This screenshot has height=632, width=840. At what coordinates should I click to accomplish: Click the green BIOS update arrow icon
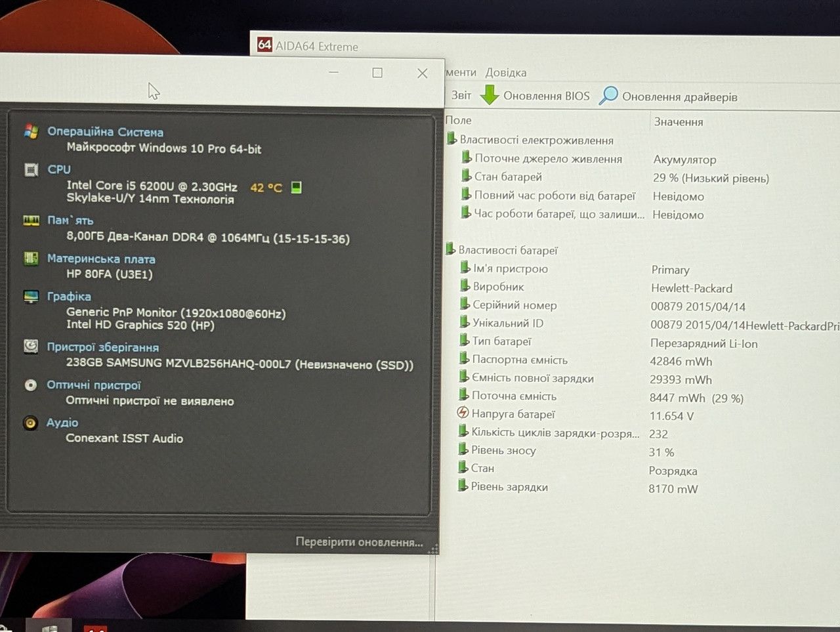pos(490,95)
